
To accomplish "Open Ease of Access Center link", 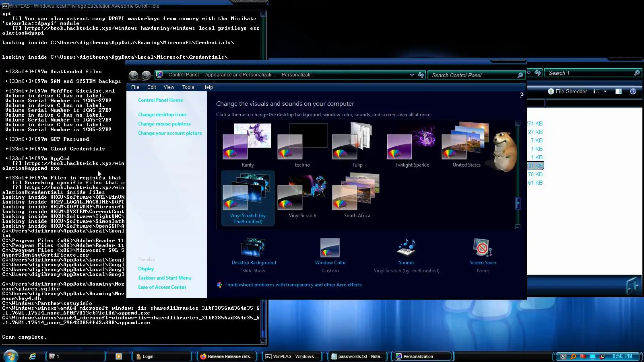I will (162, 287).
